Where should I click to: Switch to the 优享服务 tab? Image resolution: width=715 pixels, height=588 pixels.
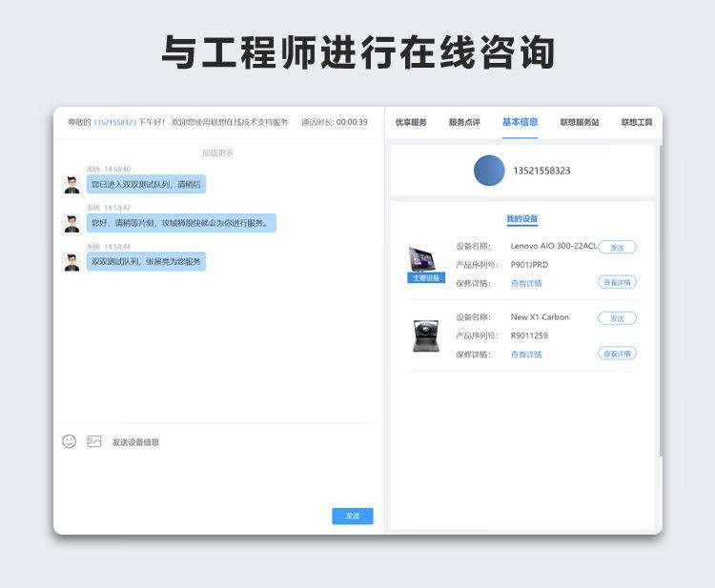411,122
